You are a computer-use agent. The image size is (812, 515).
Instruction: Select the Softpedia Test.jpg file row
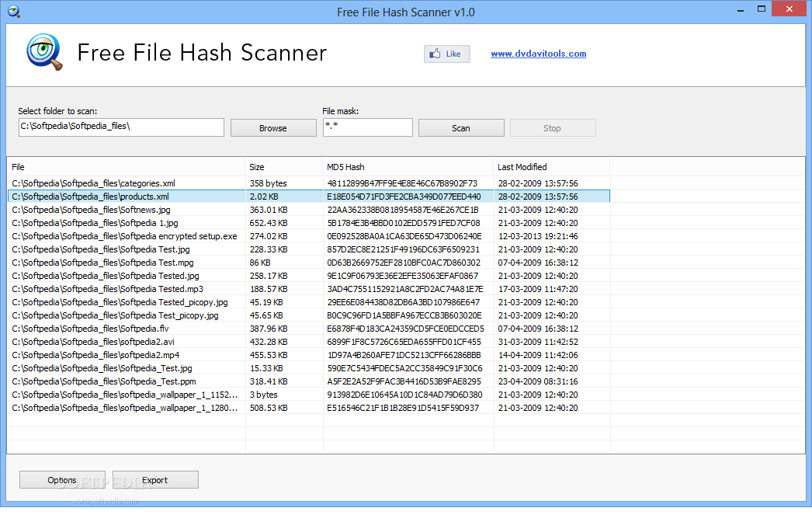point(309,249)
